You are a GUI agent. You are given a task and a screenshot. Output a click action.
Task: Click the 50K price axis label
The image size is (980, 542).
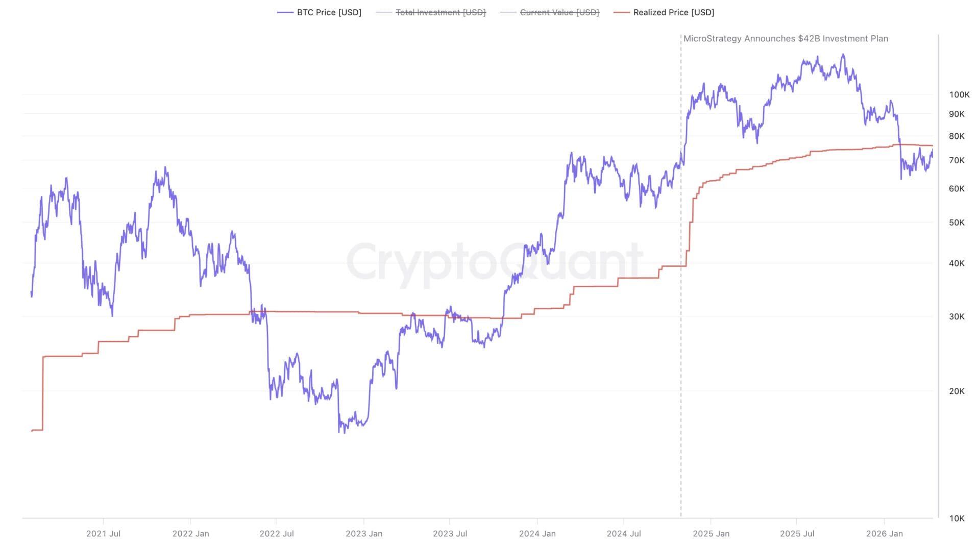[x=957, y=223]
